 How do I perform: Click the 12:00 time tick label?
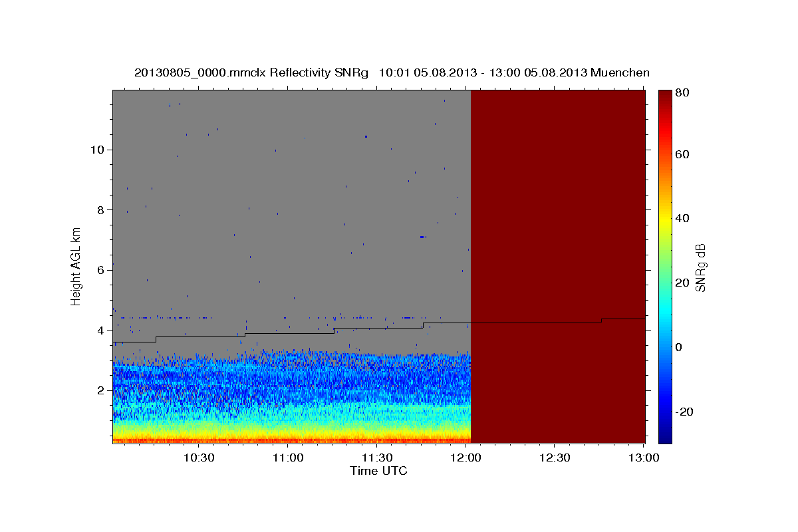[x=466, y=458]
